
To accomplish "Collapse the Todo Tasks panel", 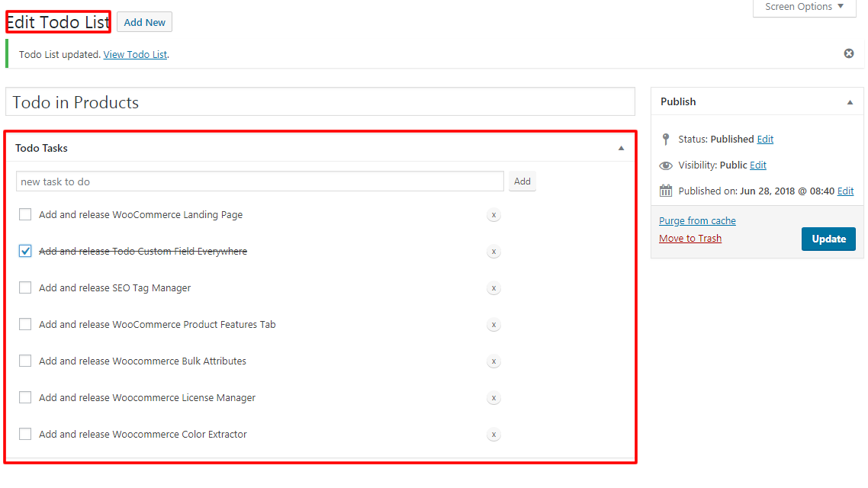I will click(x=621, y=148).
